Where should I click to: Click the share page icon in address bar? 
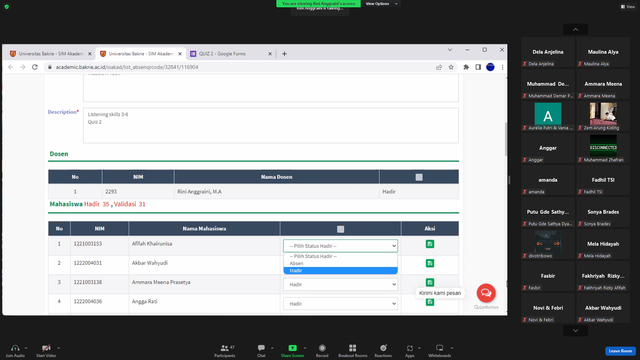(x=439, y=67)
